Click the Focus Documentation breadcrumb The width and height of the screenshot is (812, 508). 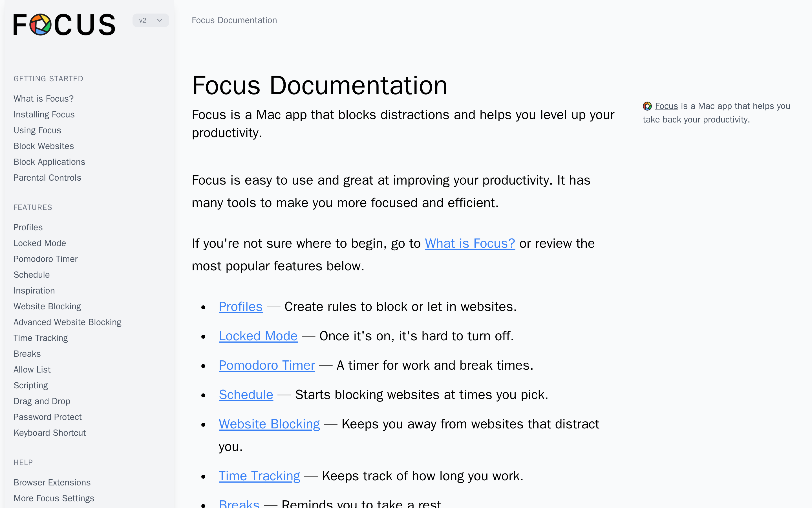234,20
